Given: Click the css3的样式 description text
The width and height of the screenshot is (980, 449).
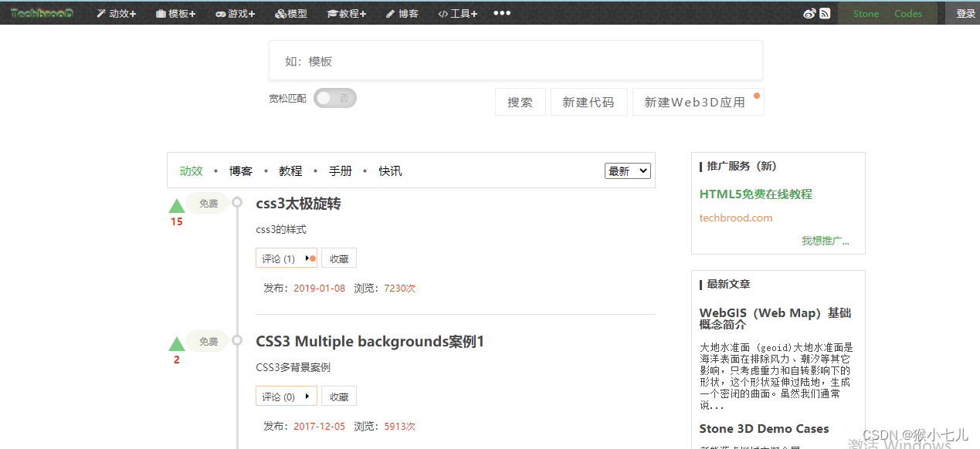Looking at the screenshot, I should coord(281,230).
